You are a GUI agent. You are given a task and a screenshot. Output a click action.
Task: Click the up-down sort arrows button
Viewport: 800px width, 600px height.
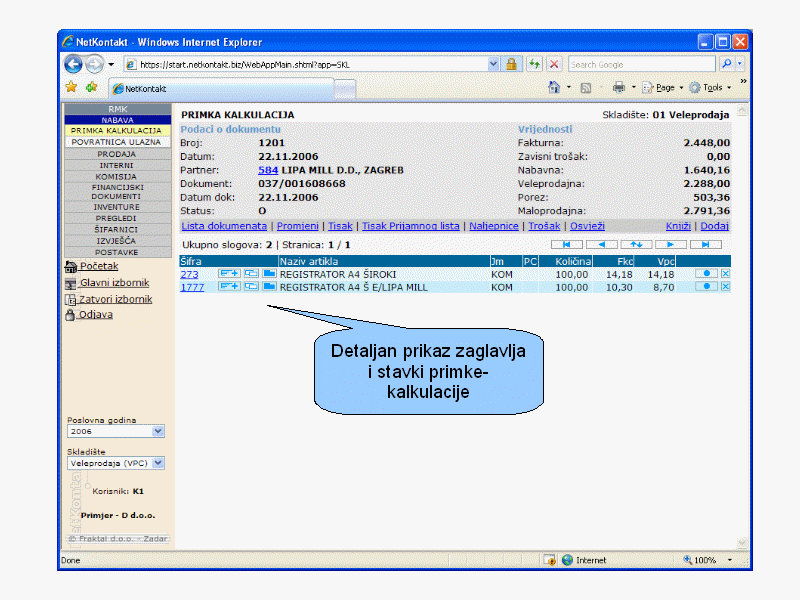coord(636,244)
